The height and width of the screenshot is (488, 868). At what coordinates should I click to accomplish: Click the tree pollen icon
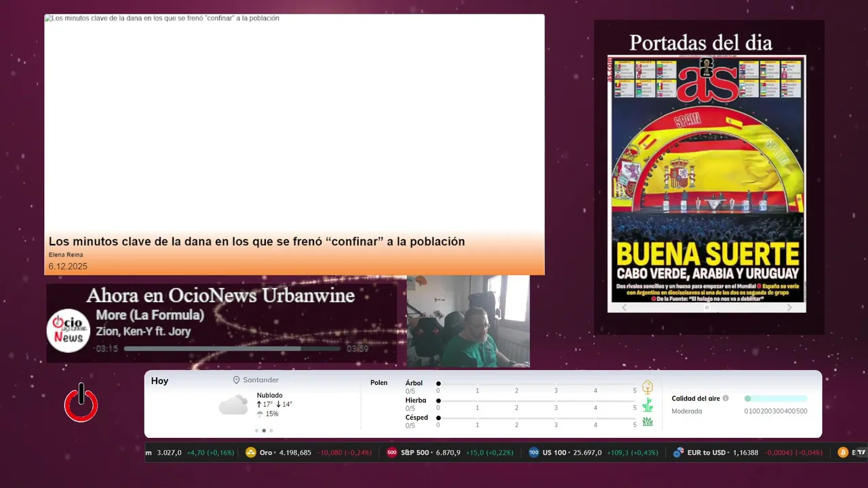[x=648, y=387]
